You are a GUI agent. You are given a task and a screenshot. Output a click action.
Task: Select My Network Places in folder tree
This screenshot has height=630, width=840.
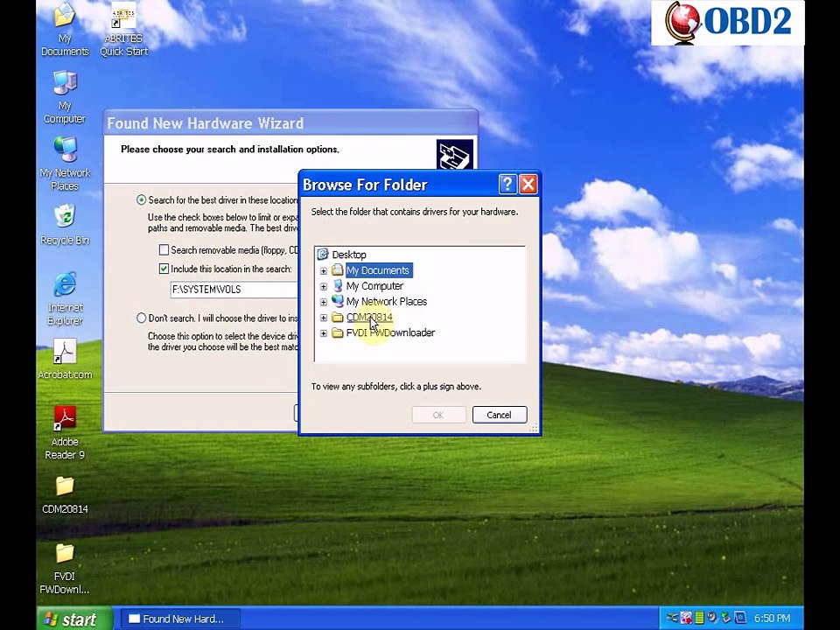(386, 301)
